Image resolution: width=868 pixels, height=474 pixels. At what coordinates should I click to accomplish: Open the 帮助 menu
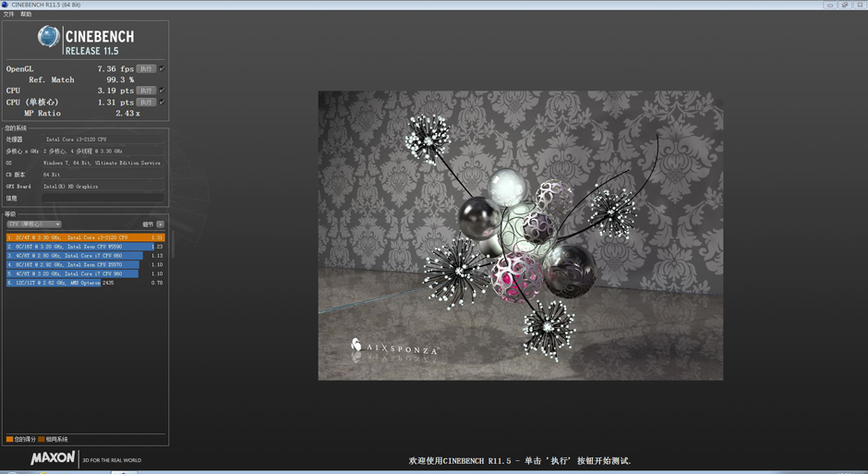pyautogui.click(x=26, y=15)
